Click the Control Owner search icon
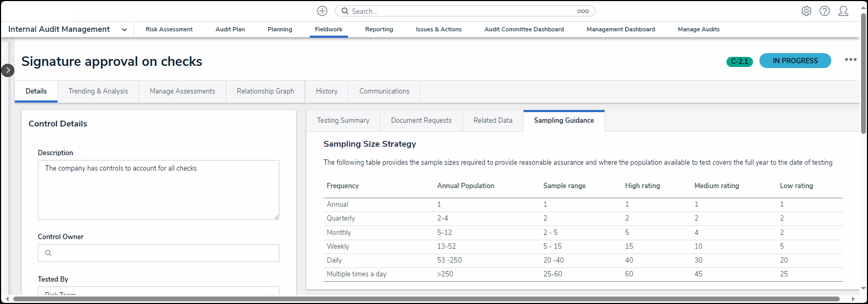The height and width of the screenshot is (304, 868). (48, 253)
